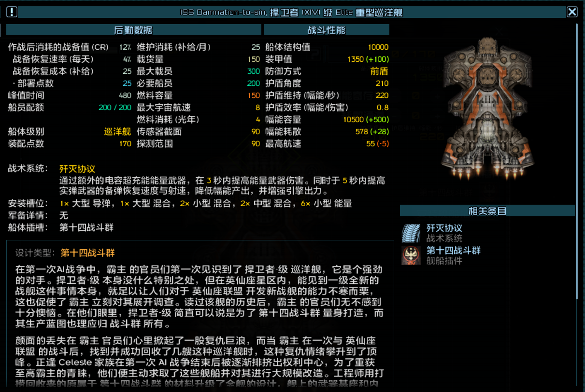585x392 pixels.
Task: Select the 歼灭协议 related entry link
Action: coord(444,228)
